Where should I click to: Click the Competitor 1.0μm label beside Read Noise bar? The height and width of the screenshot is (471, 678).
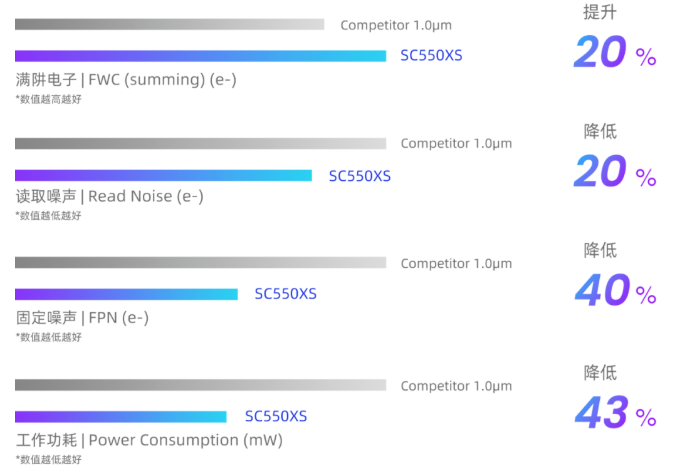pyautogui.click(x=456, y=143)
